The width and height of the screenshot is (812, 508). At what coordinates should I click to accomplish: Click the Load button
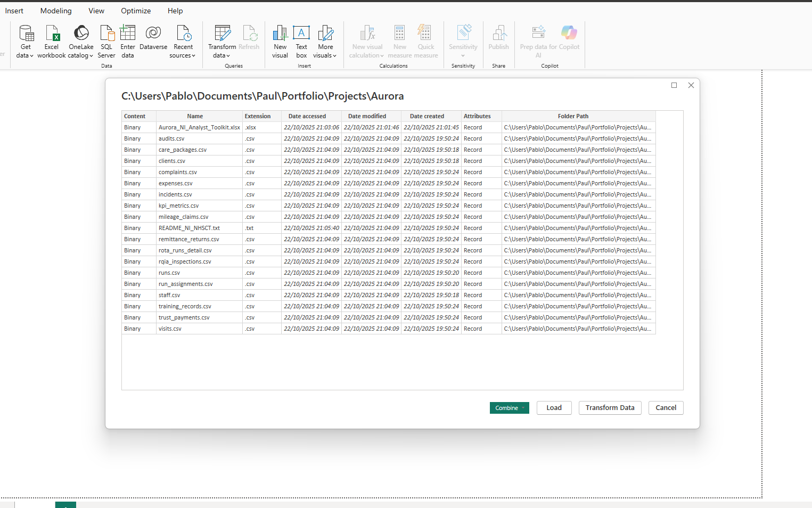click(554, 407)
